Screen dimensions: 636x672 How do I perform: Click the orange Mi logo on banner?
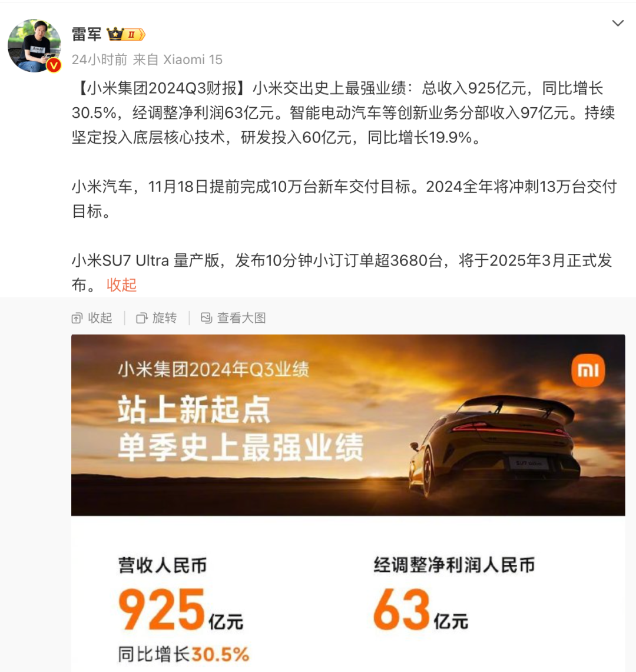pyautogui.click(x=588, y=370)
